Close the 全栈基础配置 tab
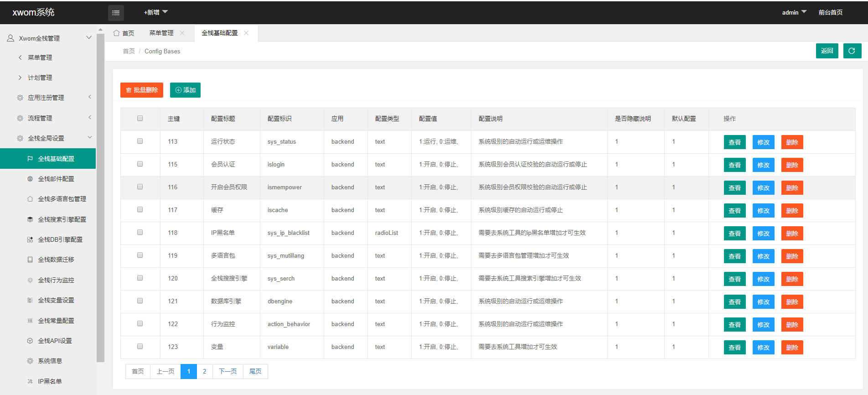Image resolution: width=868 pixels, height=395 pixels. [246, 33]
